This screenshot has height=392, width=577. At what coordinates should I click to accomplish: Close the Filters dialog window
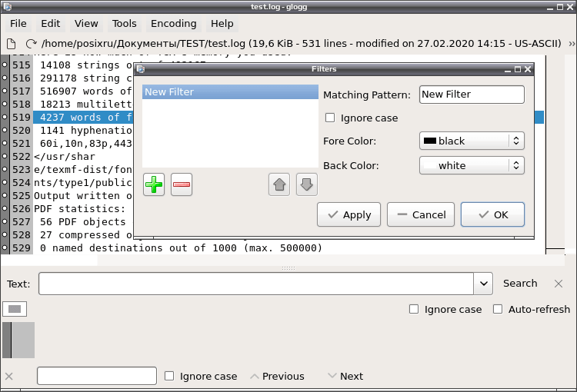[x=528, y=68]
